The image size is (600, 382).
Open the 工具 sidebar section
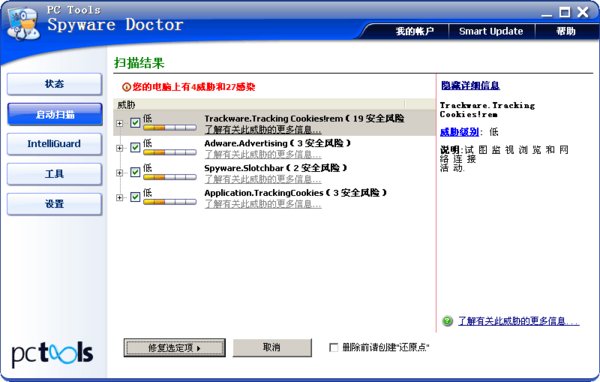(54, 174)
